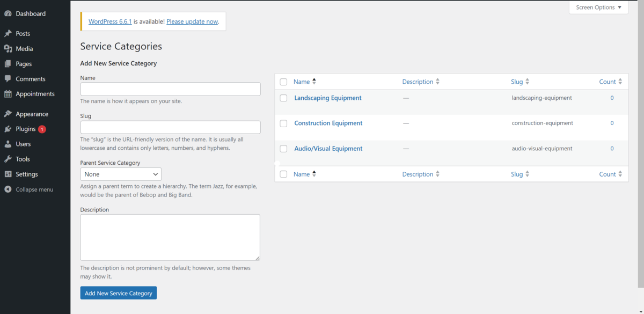Image resolution: width=644 pixels, height=314 pixels.
Task: Check the Construction Equipment row checkbox
Action: coord(283,123)
